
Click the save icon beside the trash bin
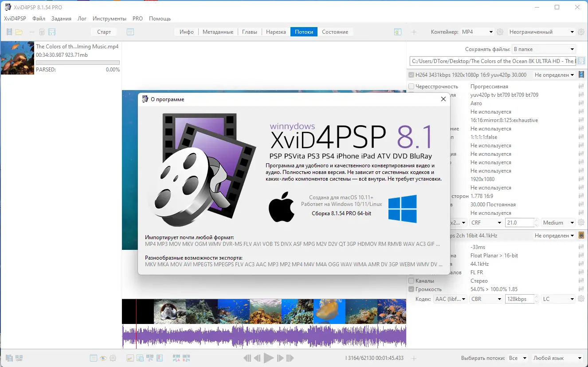click(52, 32)
